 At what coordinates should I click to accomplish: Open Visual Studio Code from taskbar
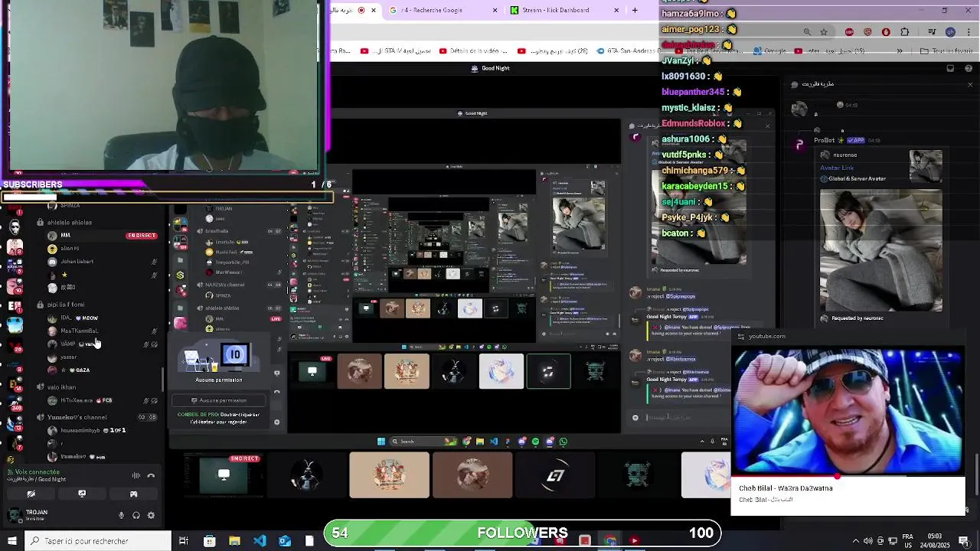260,541
